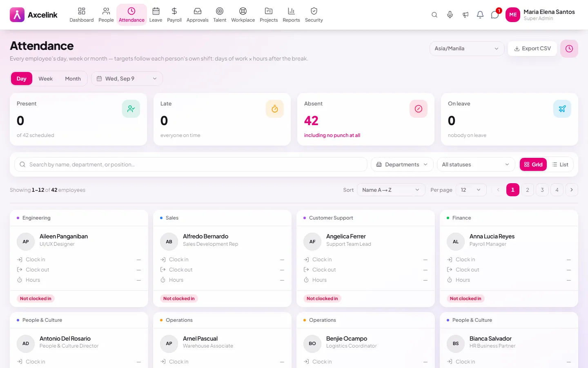Viewport: 588px width, 368px height.
Task: Switch to Week view
Action: click(x=46, y=79)
